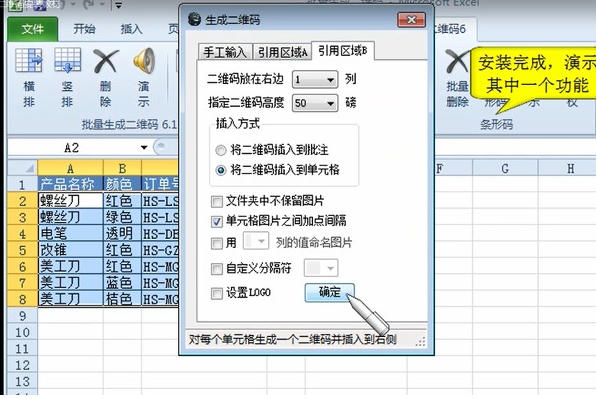Open the 插入 ribbon tab

131,29
